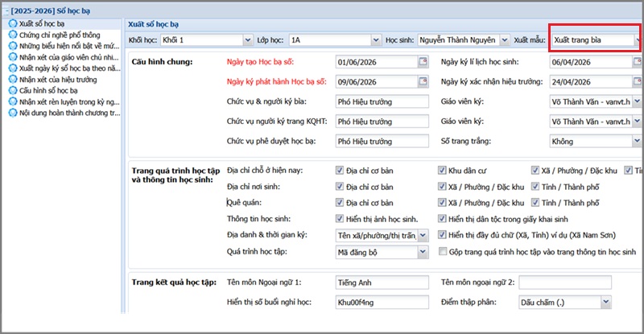Click the icon beside 'Cấu hình sổ học bạ'
This screenshot has height=334, width=644.
pos(13,90)
